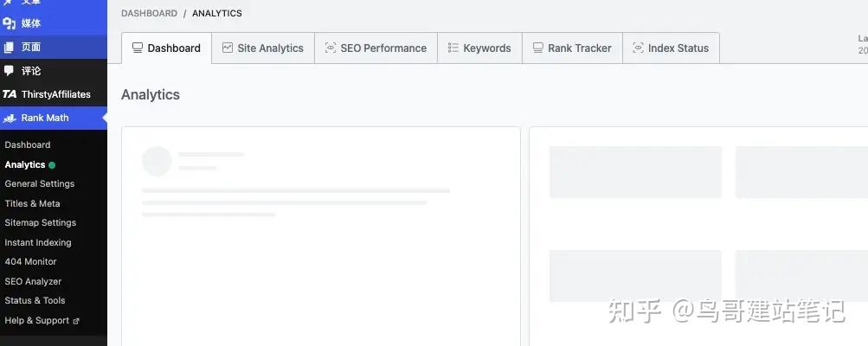Screen dimensions: 868x346
Task: Click the ThirstyAffiliates TA icon
Action: point(10,94)
